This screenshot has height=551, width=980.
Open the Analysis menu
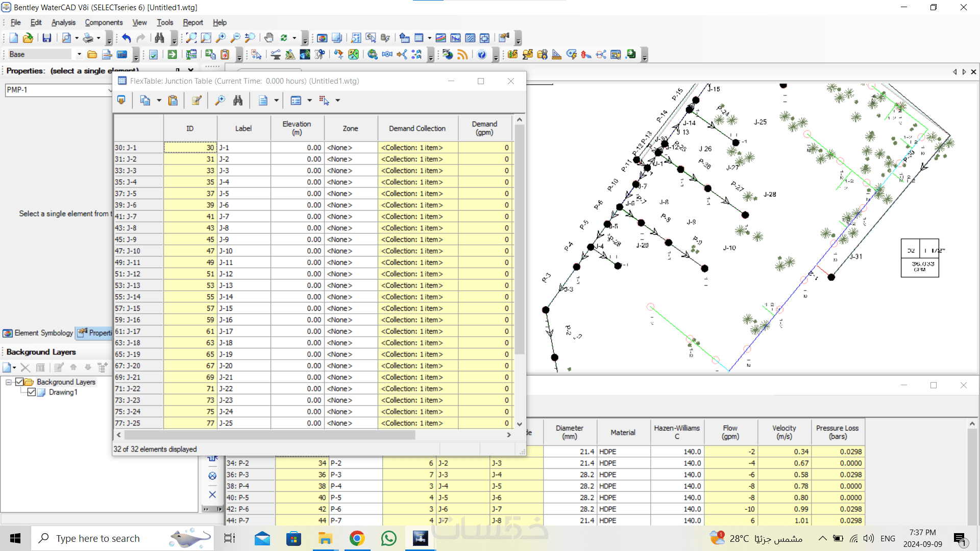pos(63,22)
